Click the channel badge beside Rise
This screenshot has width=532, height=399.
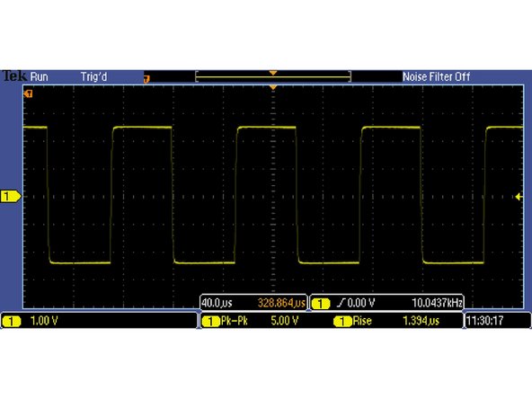pyautogui.click(x=342, y=322)
